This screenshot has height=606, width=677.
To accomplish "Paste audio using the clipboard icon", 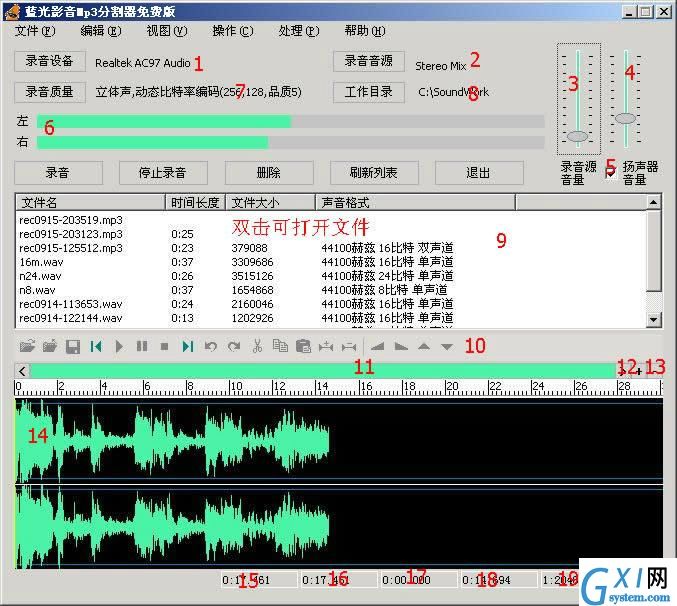I will click(303, 346).
